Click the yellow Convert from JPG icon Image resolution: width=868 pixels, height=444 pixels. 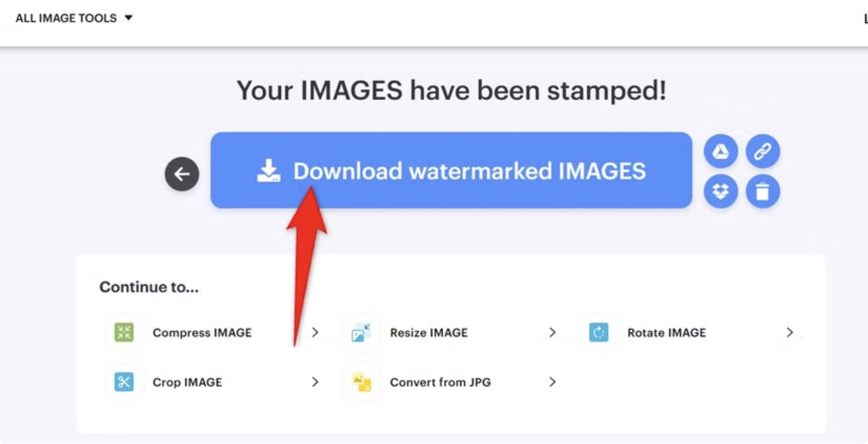pyautogui.click(x=361, y=382)
